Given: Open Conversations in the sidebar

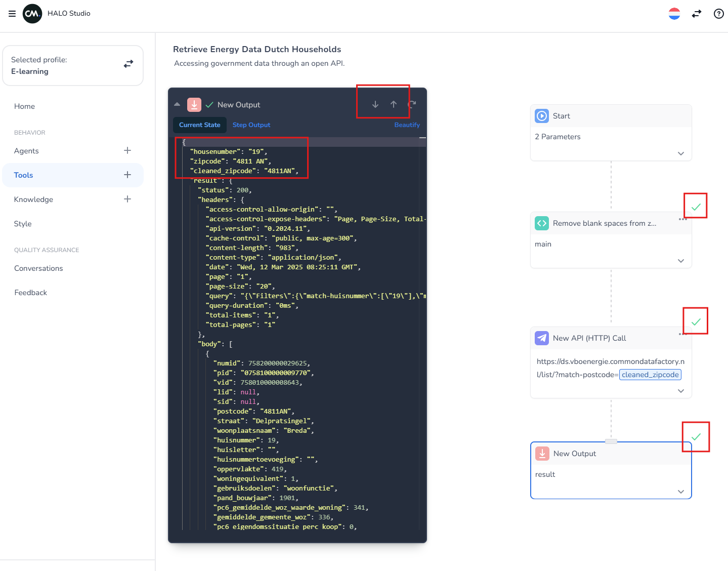Looking at the screenshot, I should pyautogui.click(x=38, y=268).
